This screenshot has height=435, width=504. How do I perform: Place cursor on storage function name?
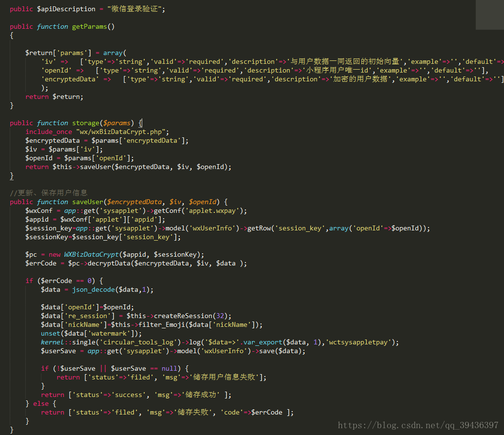point(86,123)
